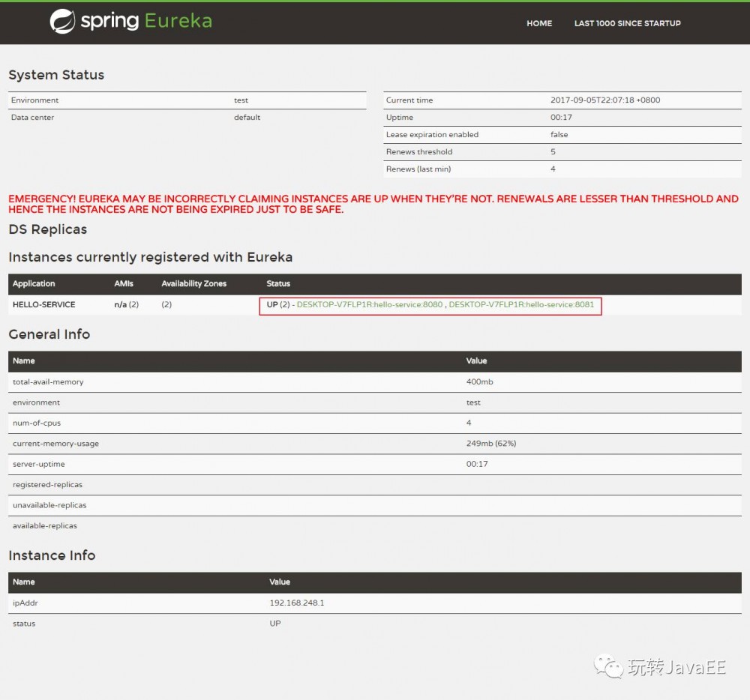The image size is (750, 700).
Task: Click the Data center value 'default'
Action: tap(247, 118)
